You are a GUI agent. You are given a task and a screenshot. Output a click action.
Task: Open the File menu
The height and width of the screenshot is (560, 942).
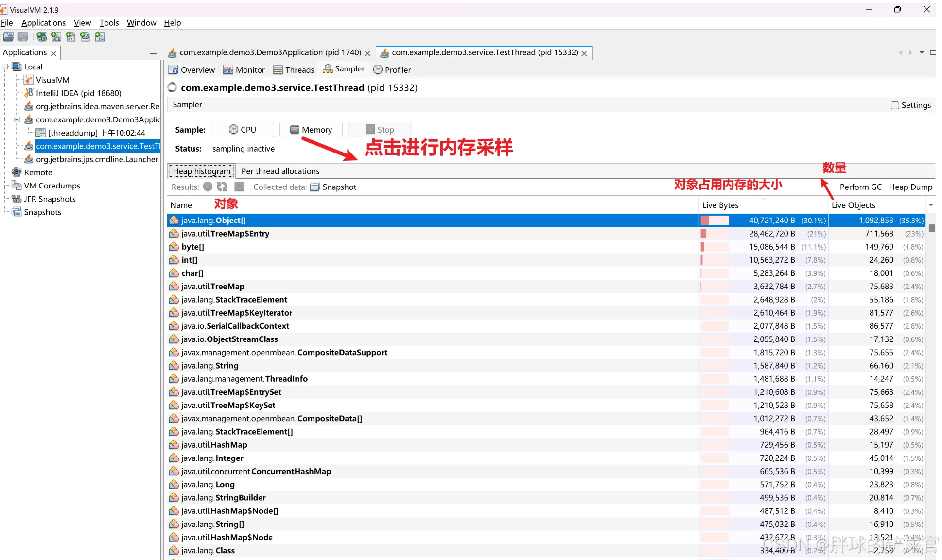(7, 23)
